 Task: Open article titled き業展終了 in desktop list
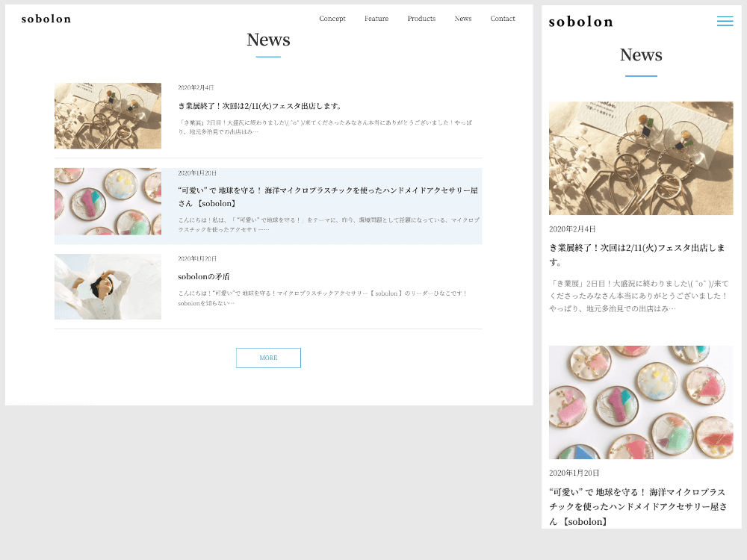(260, 106)
